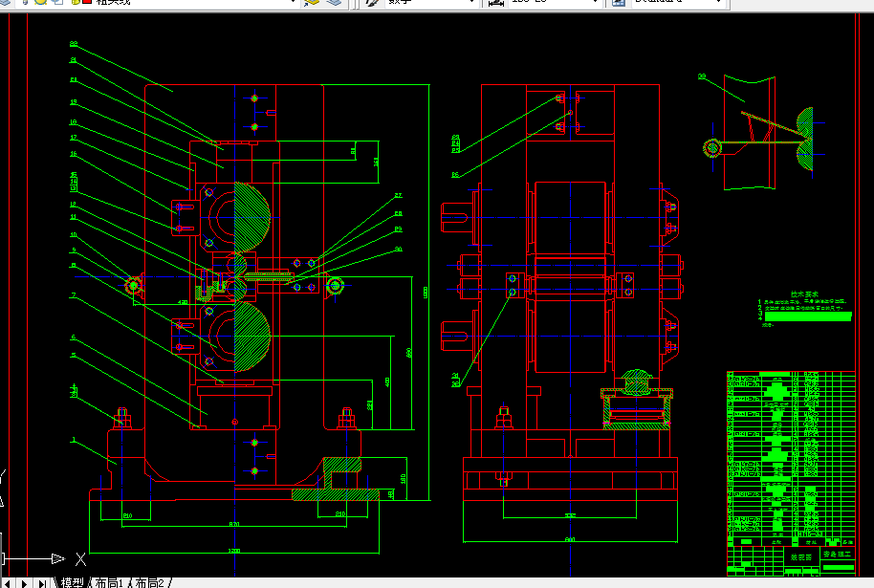Click the text style brush icon

tap(372, 2)
